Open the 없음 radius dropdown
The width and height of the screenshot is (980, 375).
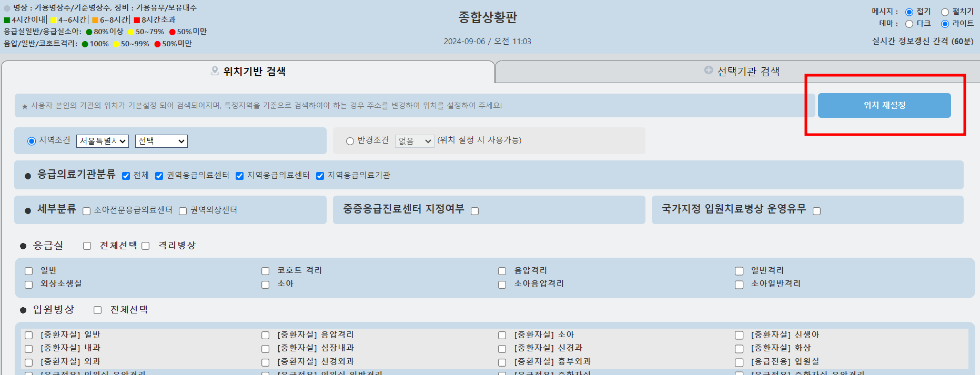415,141
